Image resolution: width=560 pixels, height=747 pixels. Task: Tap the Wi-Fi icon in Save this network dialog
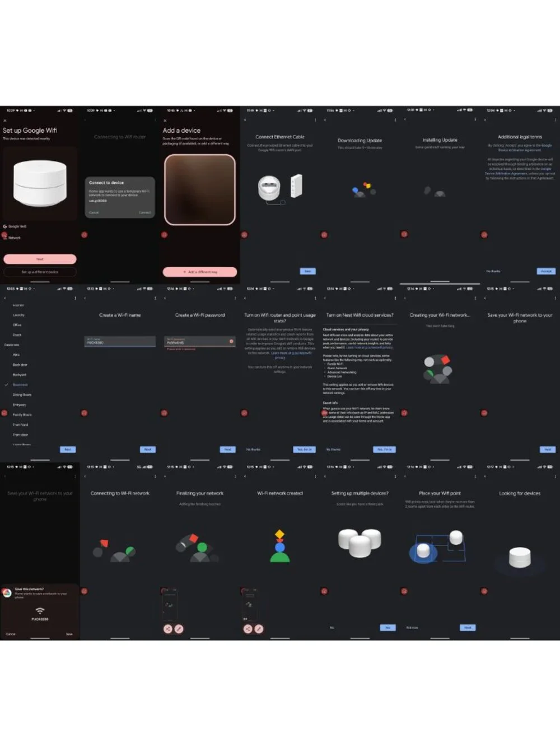coord(40,611)
